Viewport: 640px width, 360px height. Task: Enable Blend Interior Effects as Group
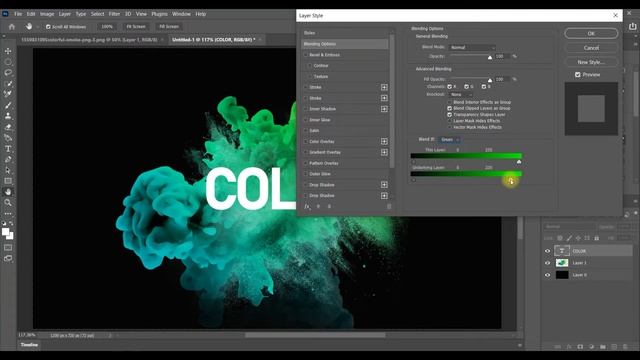449,102
